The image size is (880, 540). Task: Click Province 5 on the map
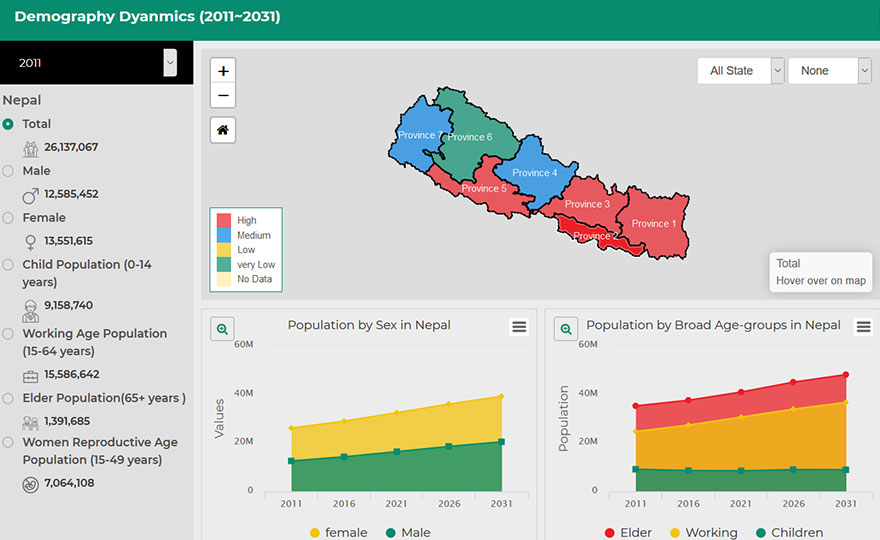(484, 188)
